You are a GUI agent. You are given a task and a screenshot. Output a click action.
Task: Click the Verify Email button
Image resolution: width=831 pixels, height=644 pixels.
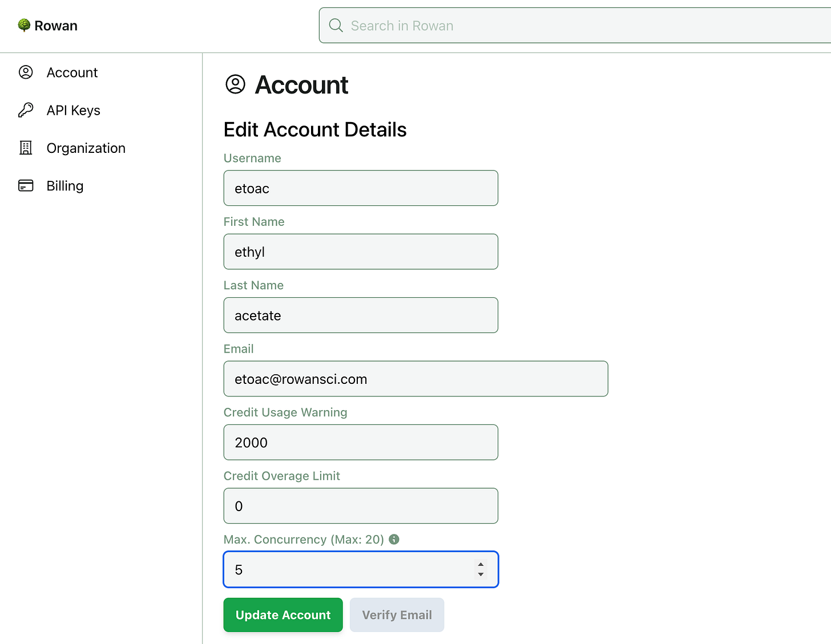tap(397, 615)
